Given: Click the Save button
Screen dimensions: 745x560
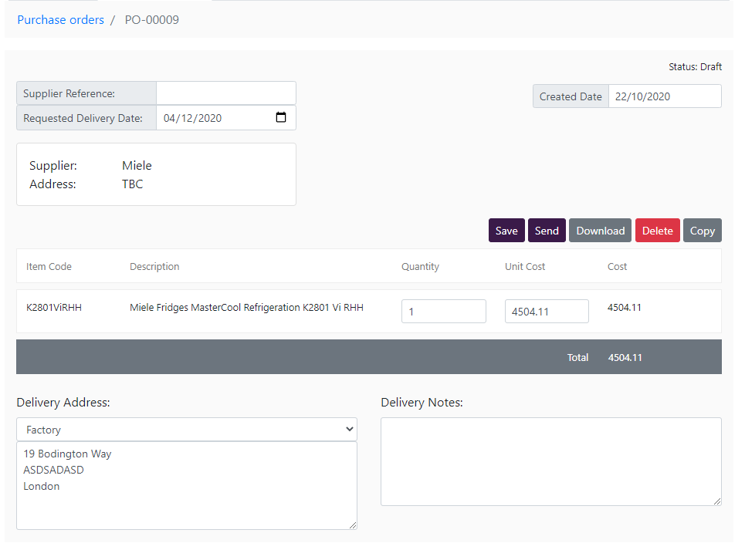Looking at the screenshot, I should click(x=506, y=231).
